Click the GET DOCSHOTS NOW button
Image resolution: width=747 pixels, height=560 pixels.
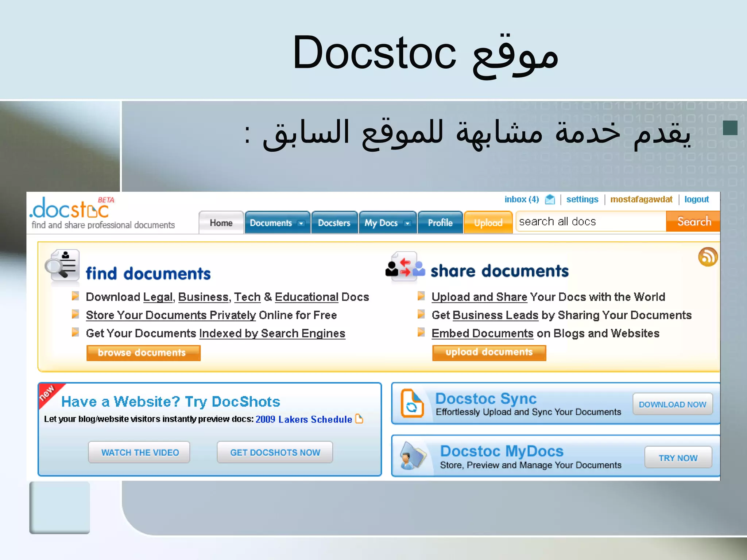click(275, 452)
